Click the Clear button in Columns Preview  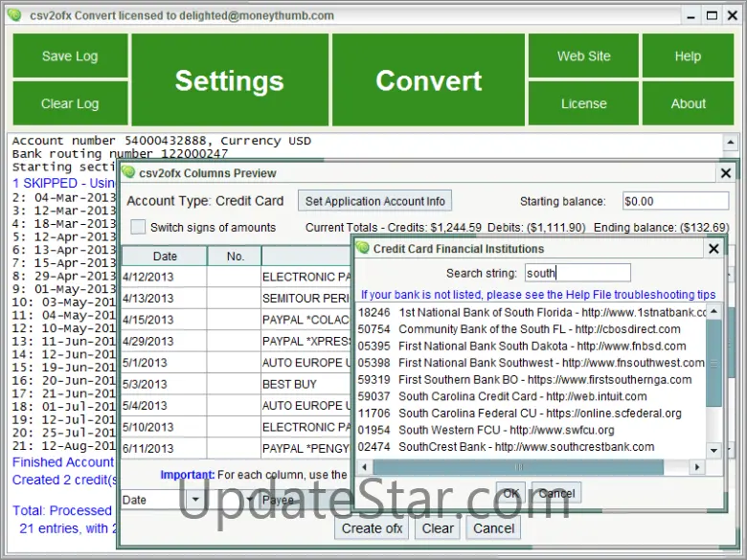point(438,528)
